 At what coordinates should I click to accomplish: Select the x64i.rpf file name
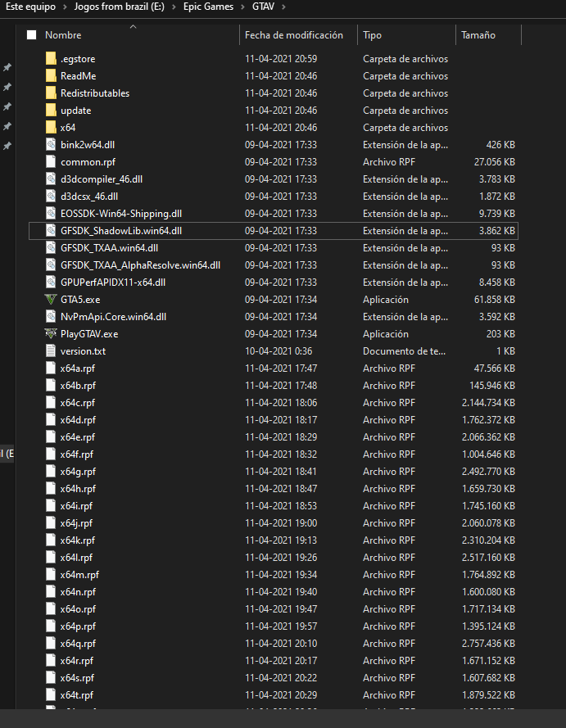tap(77, 505)
